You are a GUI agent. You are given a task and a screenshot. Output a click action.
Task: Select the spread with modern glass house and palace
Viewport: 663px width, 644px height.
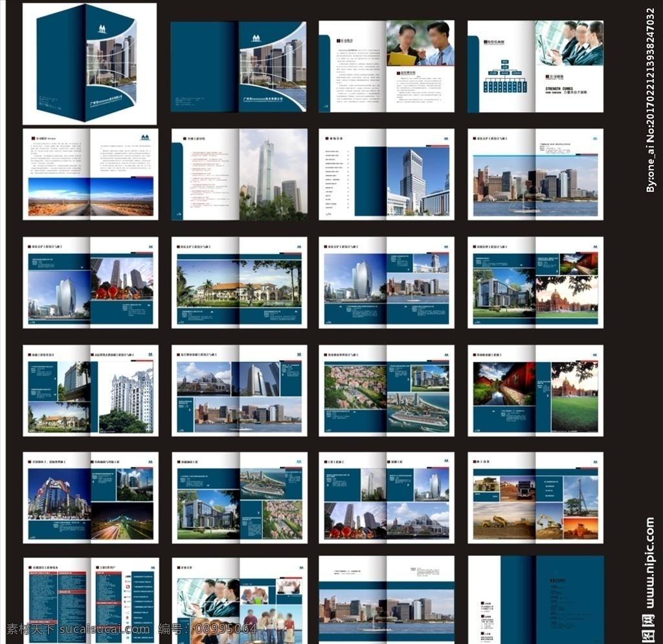pyautogui.click(x=535, y=282)
